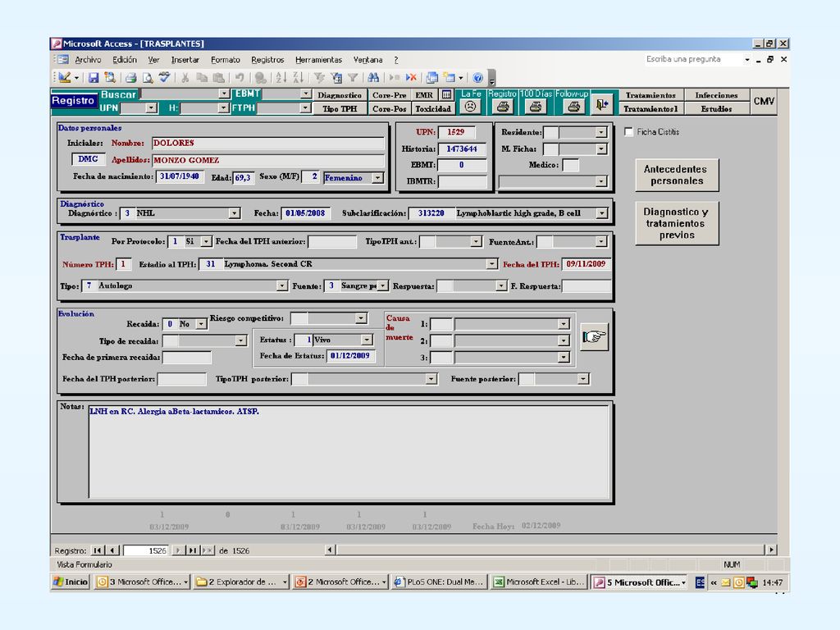Click the Delete Record red X icon
Screen dimensions: 840x630
click(411, 78)
